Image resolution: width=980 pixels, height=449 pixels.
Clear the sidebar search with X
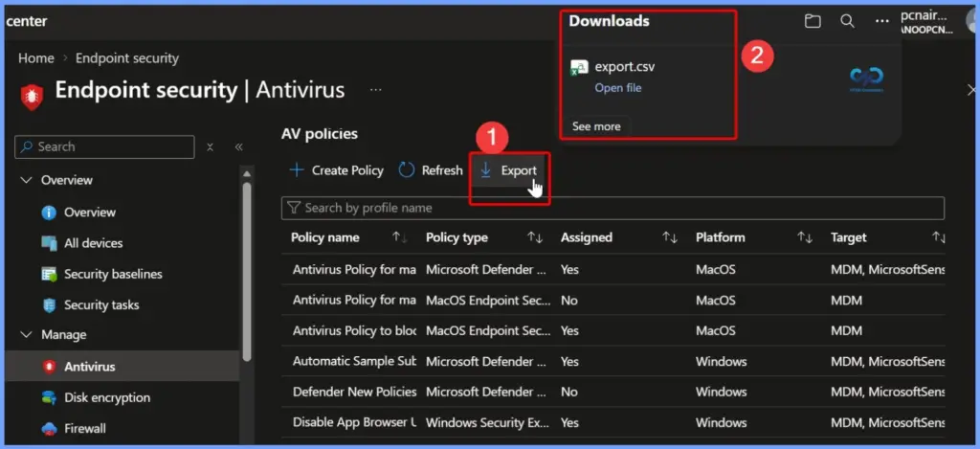click(x=210, y=147)
